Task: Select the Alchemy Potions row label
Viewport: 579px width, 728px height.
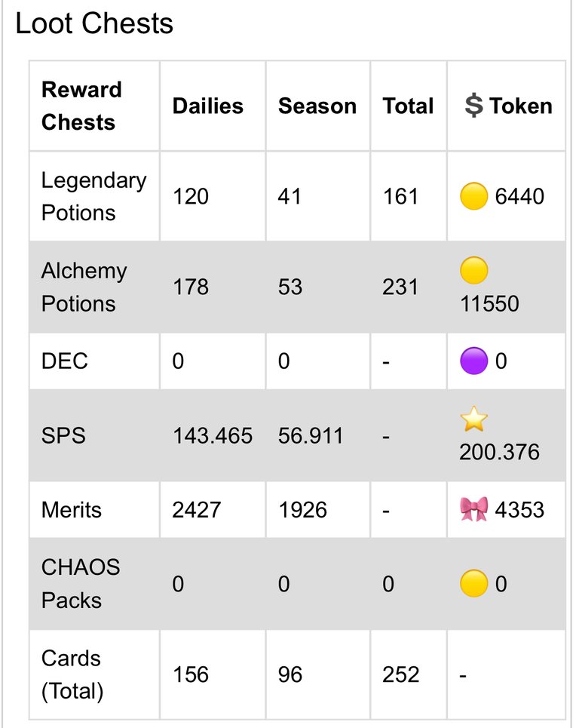Action: click(84, 287)
